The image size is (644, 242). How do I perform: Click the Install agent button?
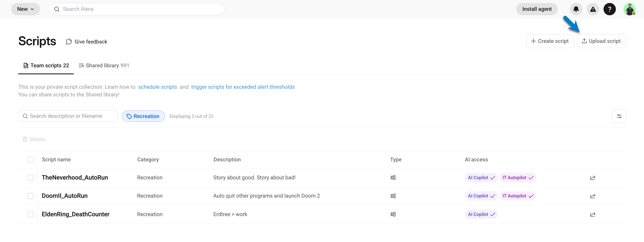tap(537, 9)
